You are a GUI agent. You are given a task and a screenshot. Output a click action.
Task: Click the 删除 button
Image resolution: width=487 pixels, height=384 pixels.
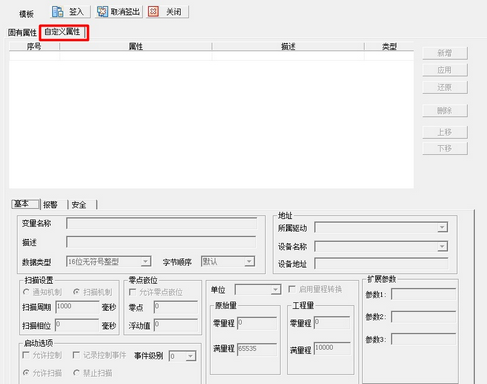pos(445,110)
